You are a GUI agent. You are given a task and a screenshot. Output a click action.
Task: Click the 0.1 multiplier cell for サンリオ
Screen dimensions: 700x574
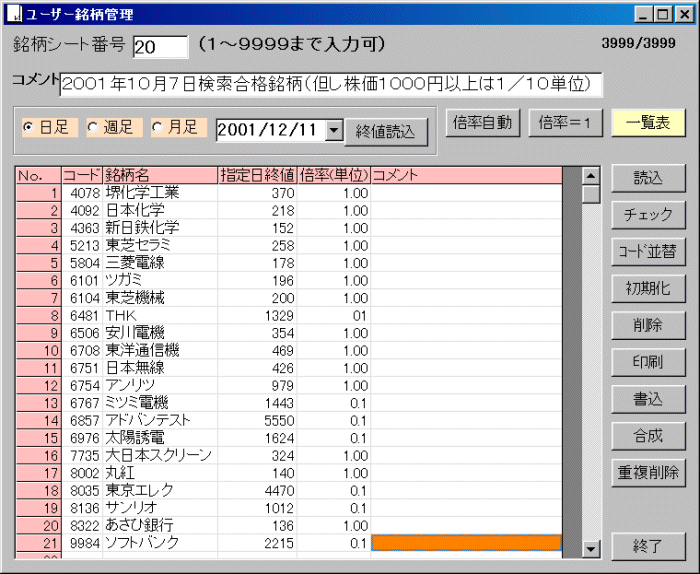point(334,508)
